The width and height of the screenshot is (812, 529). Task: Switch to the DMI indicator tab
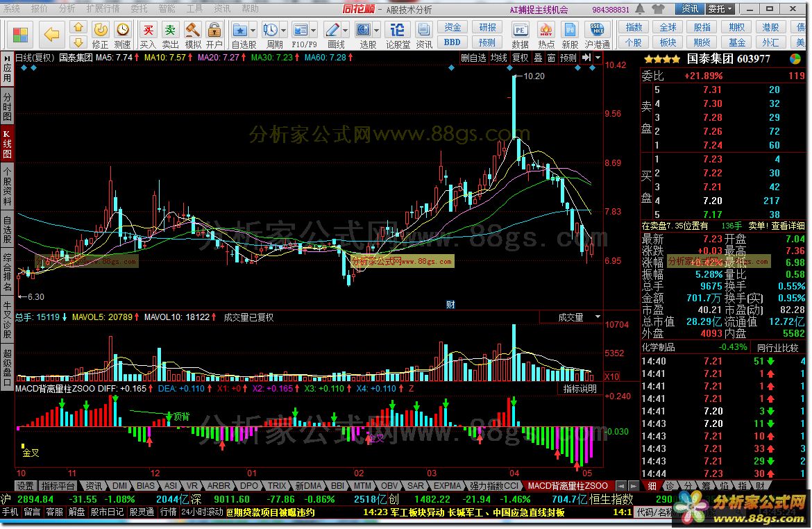(x=119, y=486)
